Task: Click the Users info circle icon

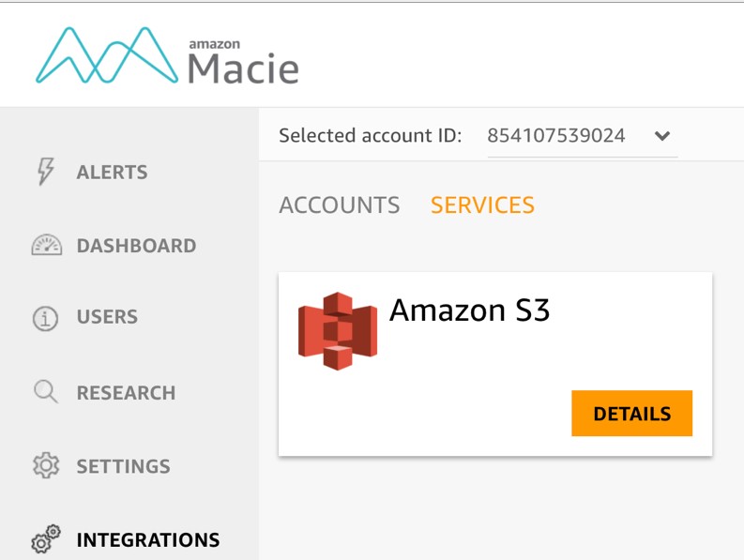Action: click(x=46, y=318)
